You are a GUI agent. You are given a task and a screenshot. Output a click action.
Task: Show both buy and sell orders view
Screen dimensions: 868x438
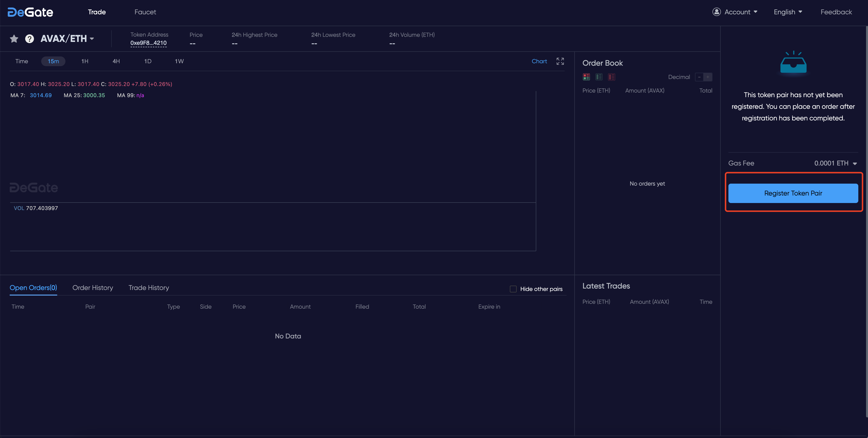tap(586, 77)
